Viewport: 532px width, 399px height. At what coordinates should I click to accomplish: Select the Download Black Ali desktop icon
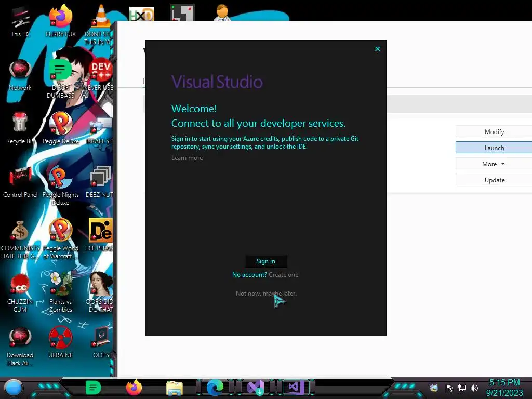20,346
